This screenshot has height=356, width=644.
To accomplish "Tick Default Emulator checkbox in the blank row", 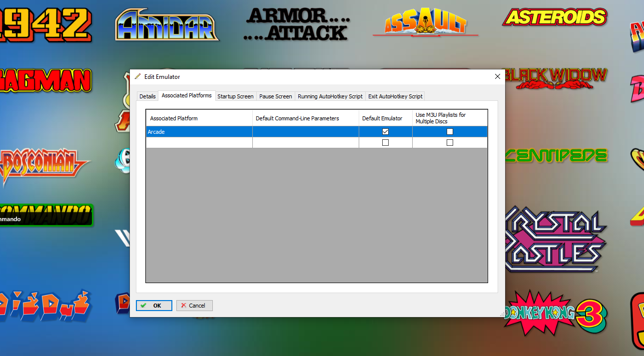I will pos(385,143).
